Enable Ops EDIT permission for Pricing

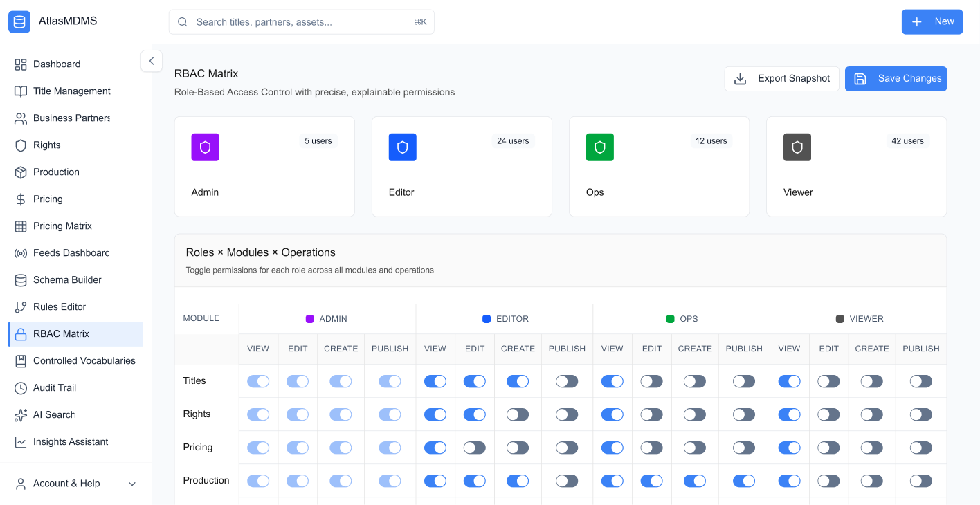[651, 447]
